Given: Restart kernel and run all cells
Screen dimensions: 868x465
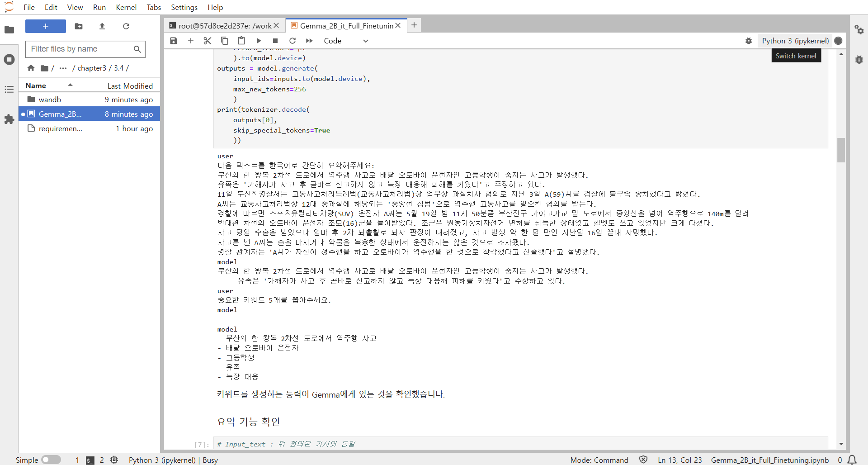Looking at the screenshot, I should pos(309,41).
